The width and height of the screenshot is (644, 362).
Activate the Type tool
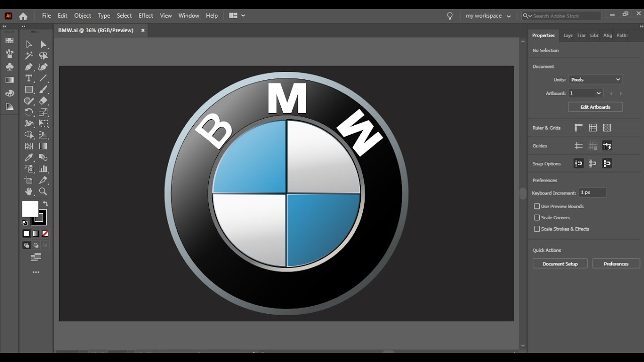pos(29,78)
